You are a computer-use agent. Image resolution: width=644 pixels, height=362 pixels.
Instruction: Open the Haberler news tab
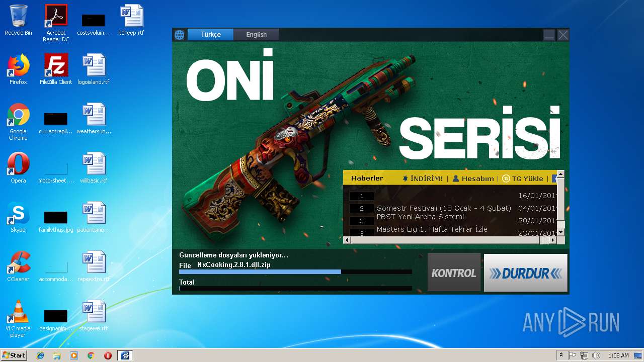coord(367,178)
